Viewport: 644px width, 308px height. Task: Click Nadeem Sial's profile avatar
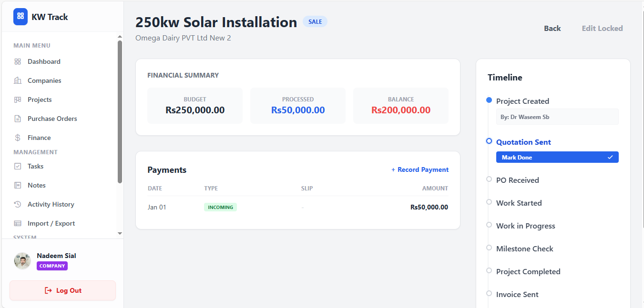(x=22, y=261)
